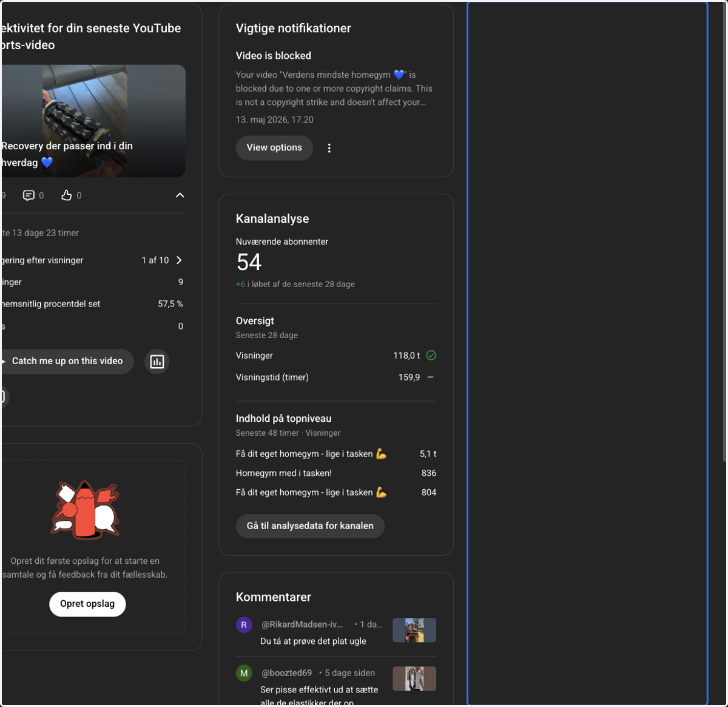The height and width of the screenshot is (707, 728).
Task: Click the Video is blocked notification title
Action: click(274, 56)
